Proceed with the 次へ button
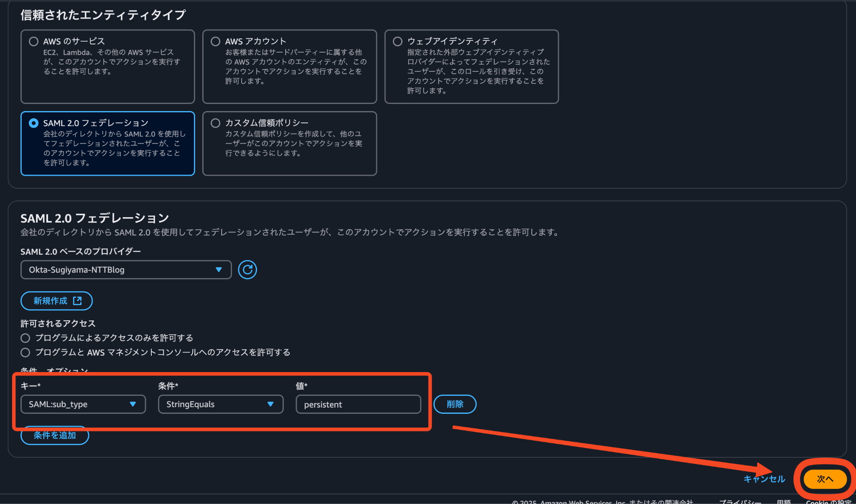The width and height of the screenshot is (856, 504). (825, 479)
